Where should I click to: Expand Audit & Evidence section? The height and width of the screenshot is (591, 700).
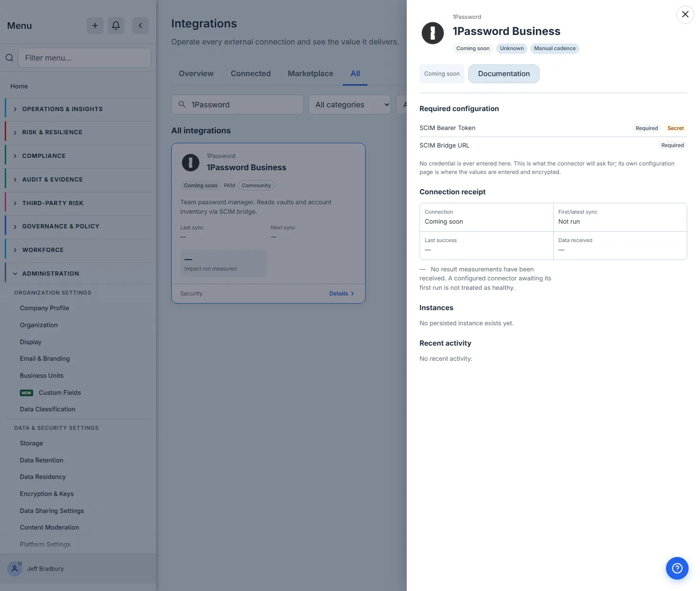(79, 180)
